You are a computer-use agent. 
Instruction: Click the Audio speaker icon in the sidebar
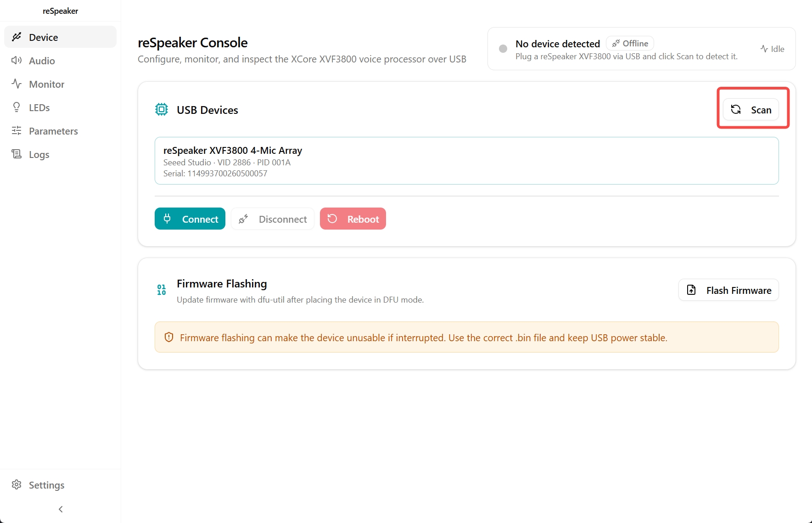point(17,61)
